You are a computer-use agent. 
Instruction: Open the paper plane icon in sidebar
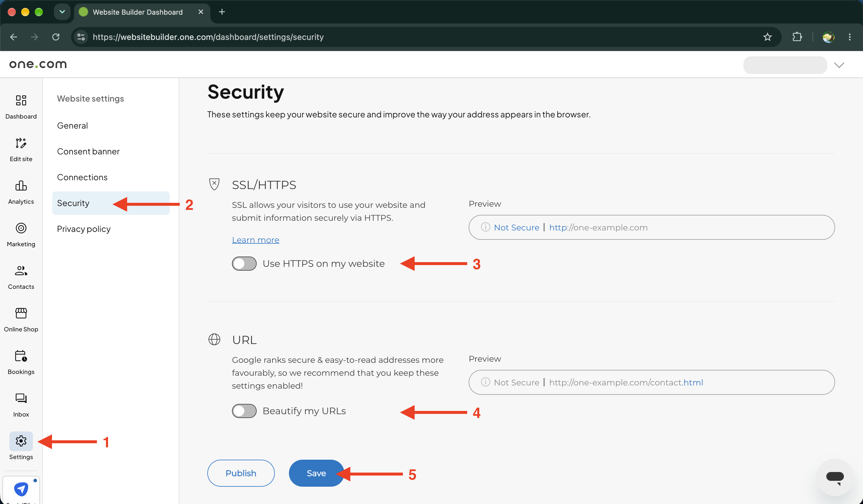pos(21,489)
